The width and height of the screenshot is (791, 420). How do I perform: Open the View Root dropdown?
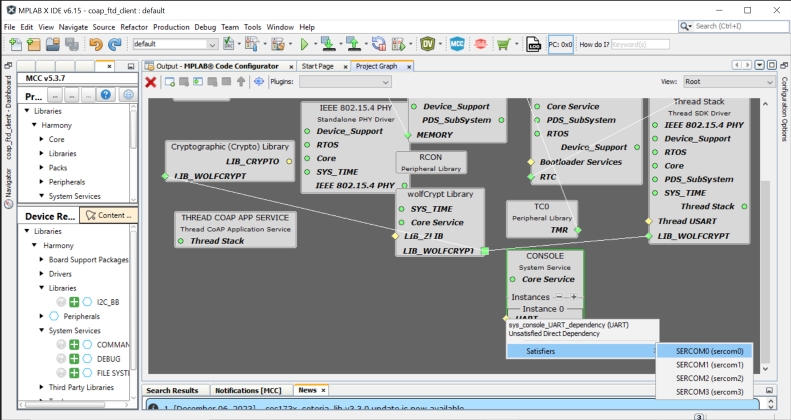[728, 82]
